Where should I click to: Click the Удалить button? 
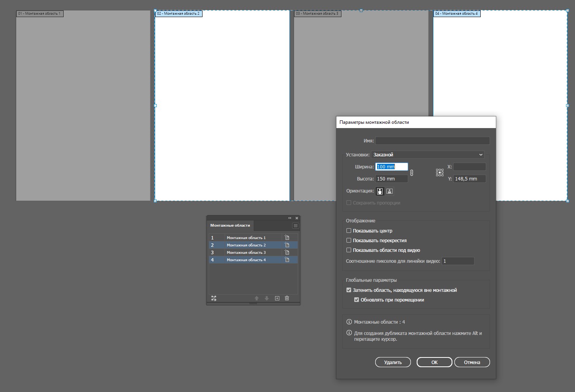[393, 362]
